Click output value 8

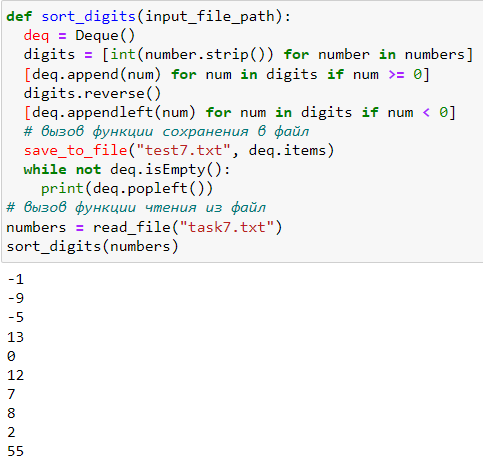[x=11, y=413]
